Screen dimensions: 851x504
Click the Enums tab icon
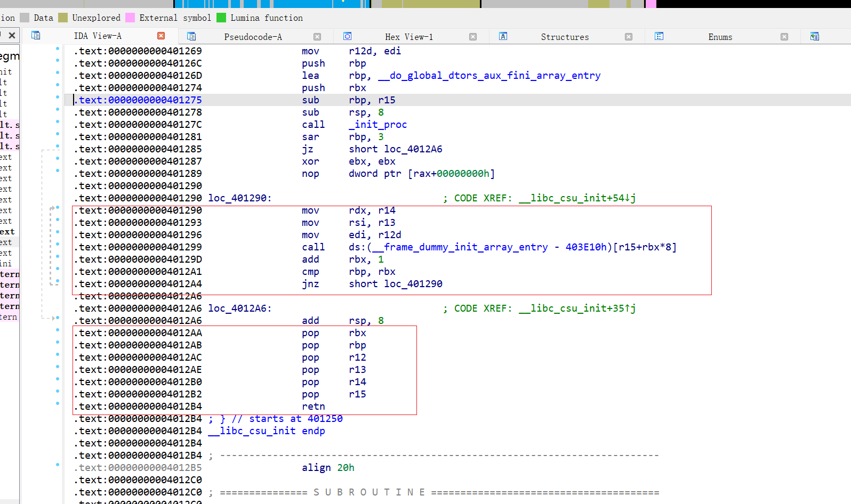[659, 36]
